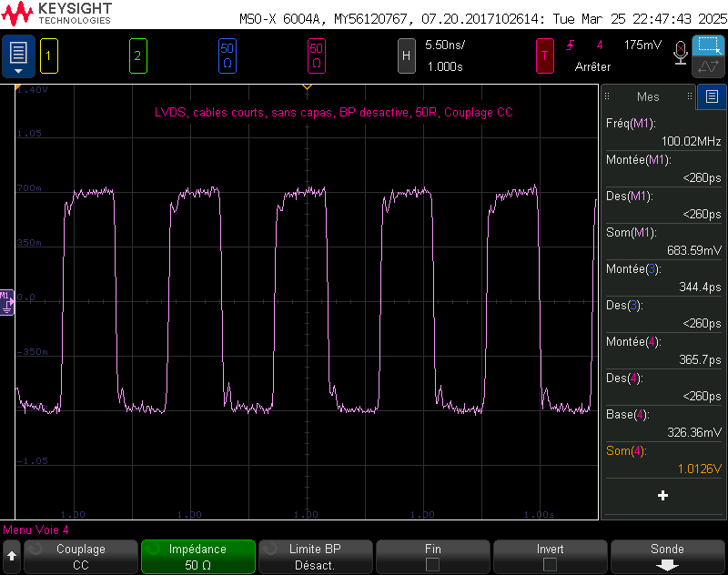Select the Des(M1) measurement
The height and width of the screenshot is (575, 728).
663,205
